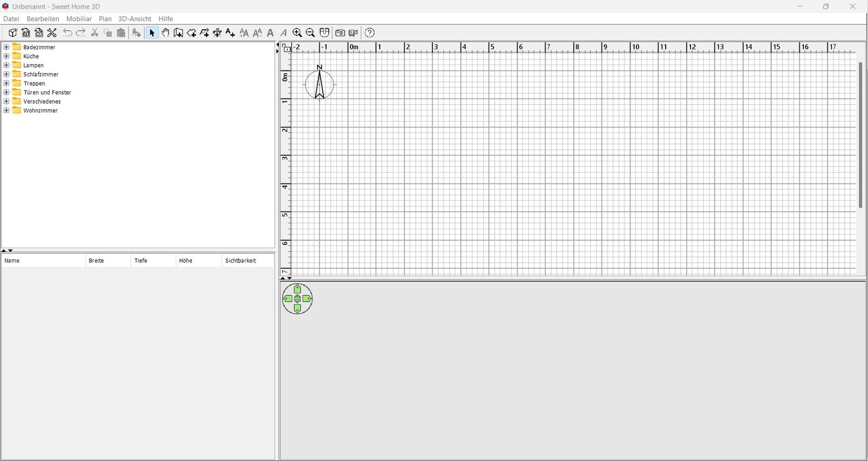The width and height of the screenshot is (868, 461).
Task: Expand the Küche folder
Action: [7, 56]
